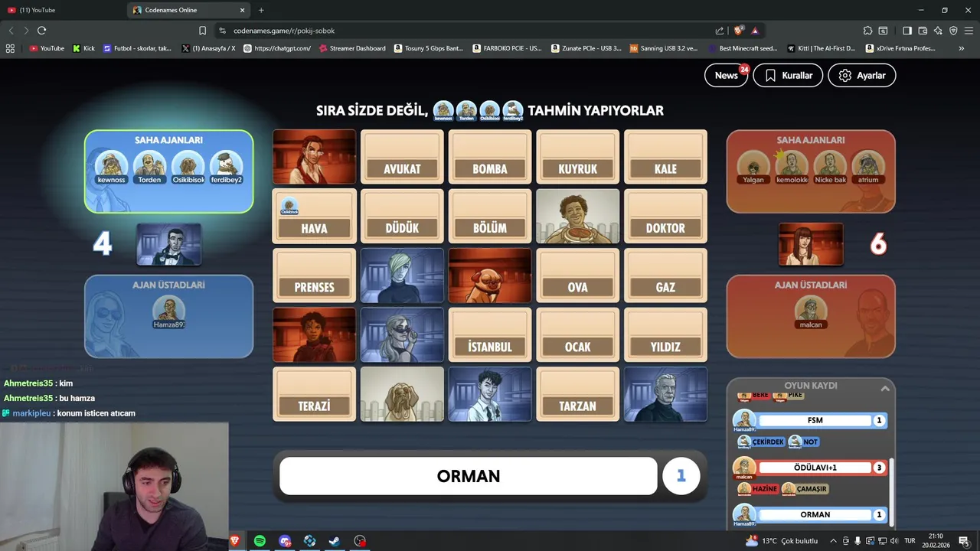Click the ÖDÜLAVI+1 clue in game log
The width and height of the screenshot is (980, 551).
pos(815,467)
